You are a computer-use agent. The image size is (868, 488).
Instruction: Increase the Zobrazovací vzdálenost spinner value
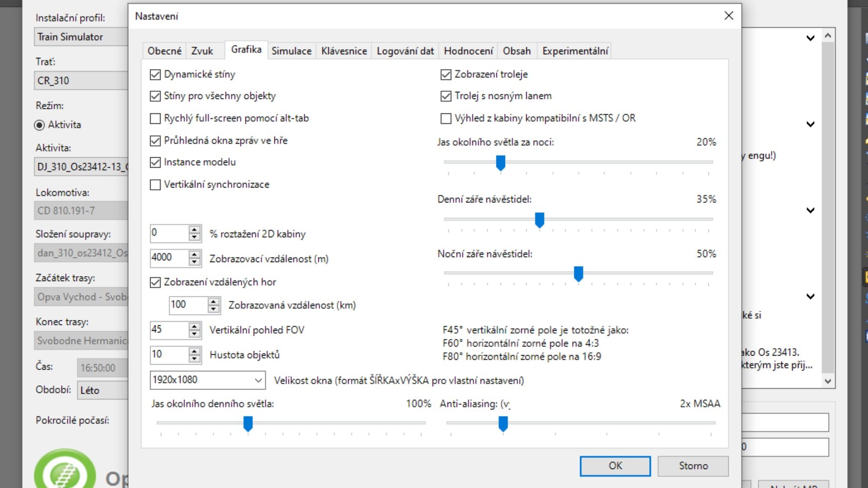194,254
